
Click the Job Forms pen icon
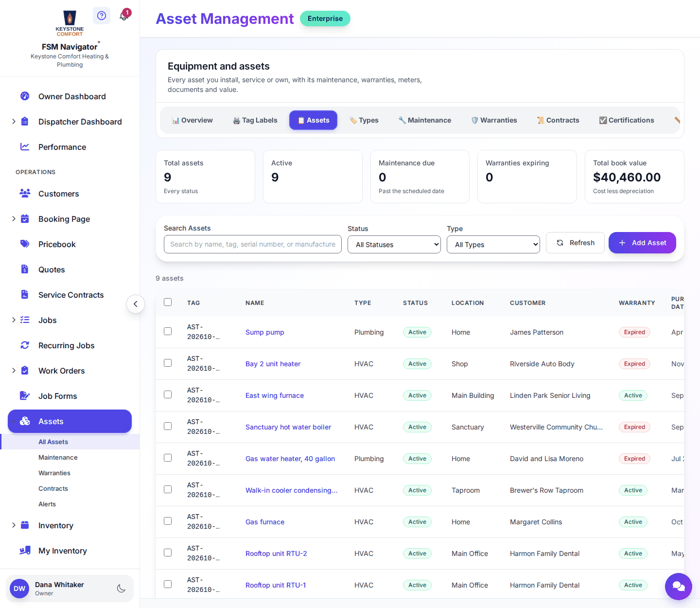click(25, 396)
